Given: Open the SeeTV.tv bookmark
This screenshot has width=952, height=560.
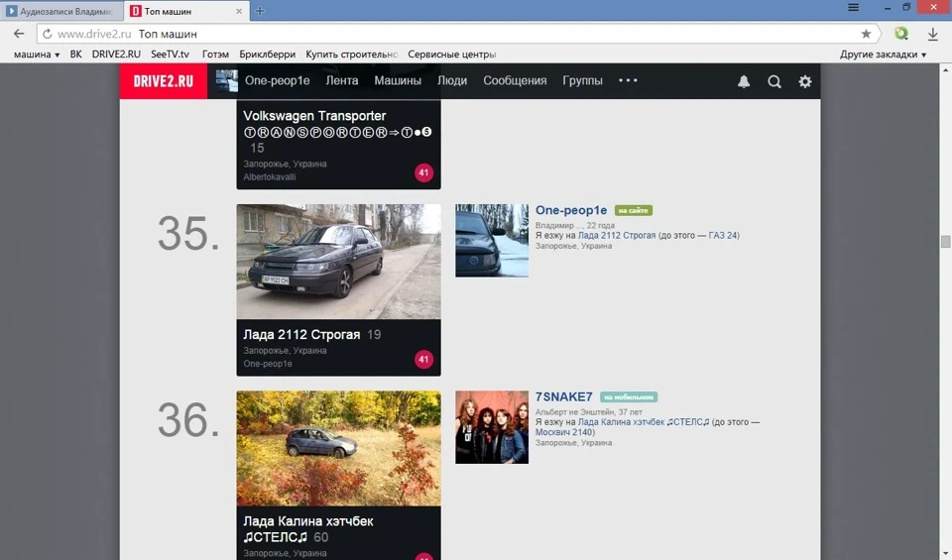Looking at the screenshot, I should pos(170,54).
